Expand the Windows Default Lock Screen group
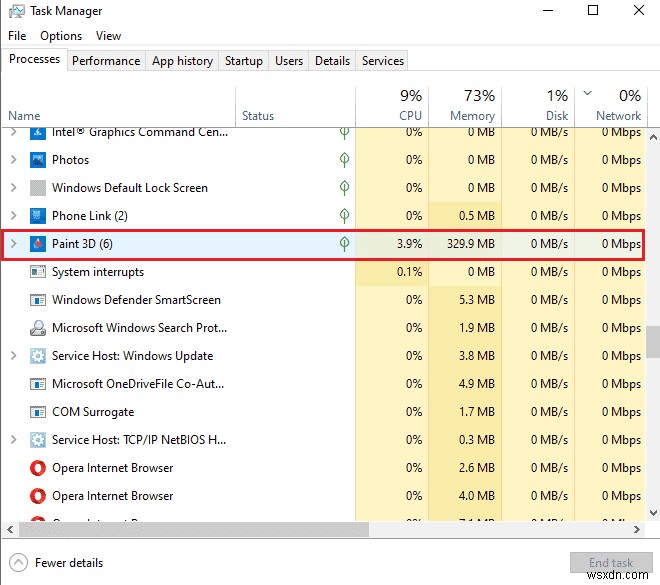 click(x=13, y=188)
